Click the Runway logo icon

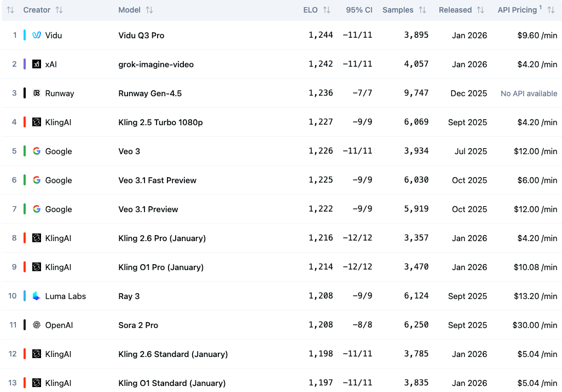pyautogui.click(x=37, y=93)
